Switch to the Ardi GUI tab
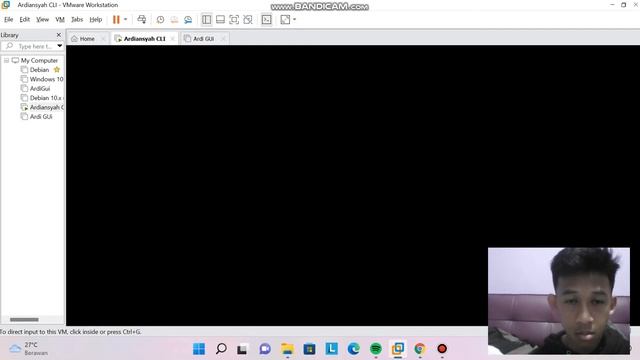 pos(203,39)
